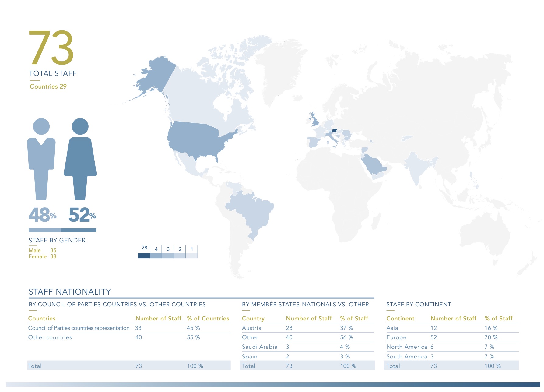This screenshot has width=544, height=392.
Task: Click the 'Countries' column header
Action: coord(42,318)
